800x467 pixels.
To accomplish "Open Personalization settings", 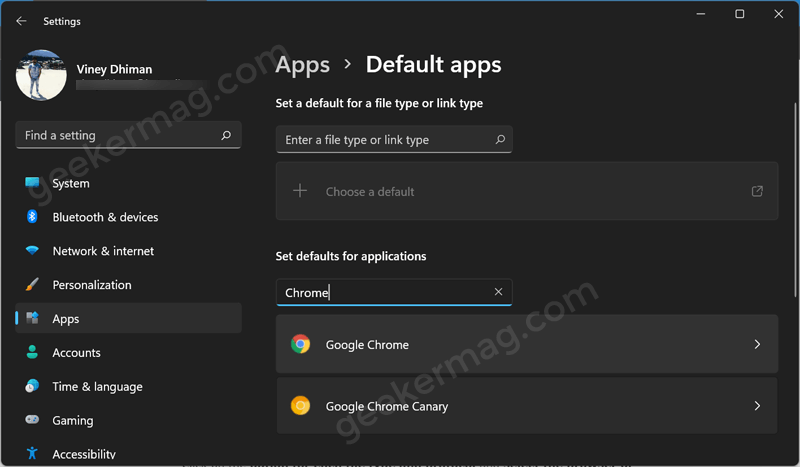I will coord(128,285).
